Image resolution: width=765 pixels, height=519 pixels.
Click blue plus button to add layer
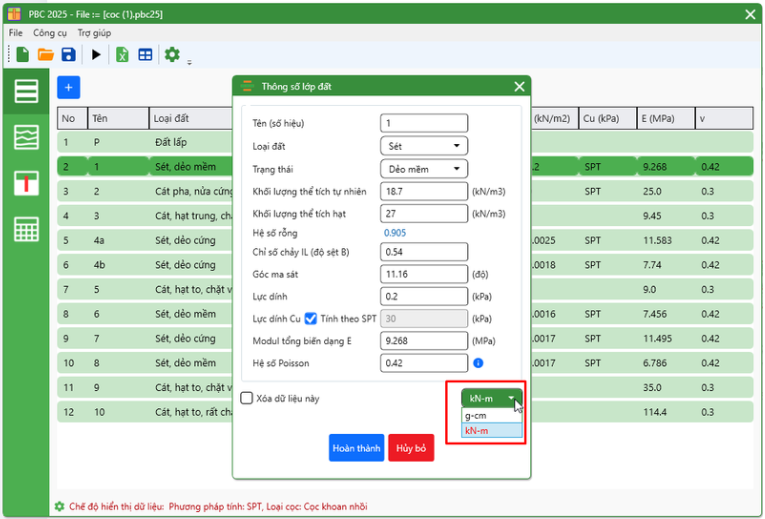tap(69, 88)
